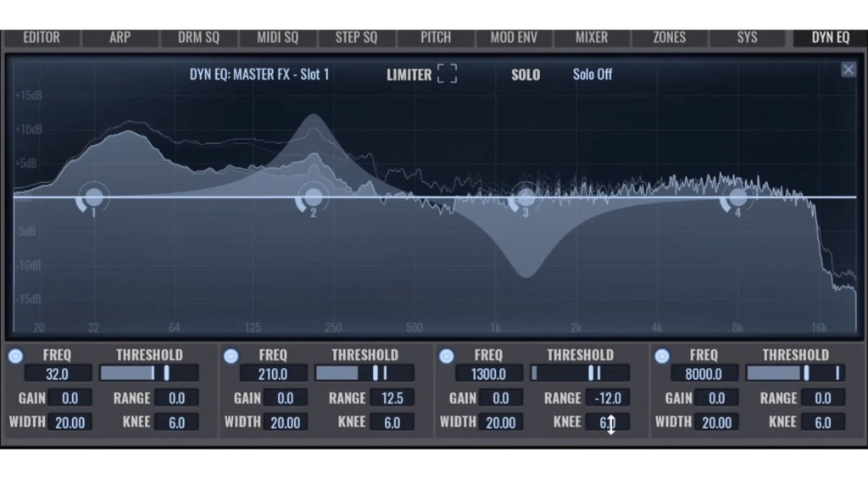Open the DRM SQ tab
Screen dimensions: 868x479
(198, 37)
